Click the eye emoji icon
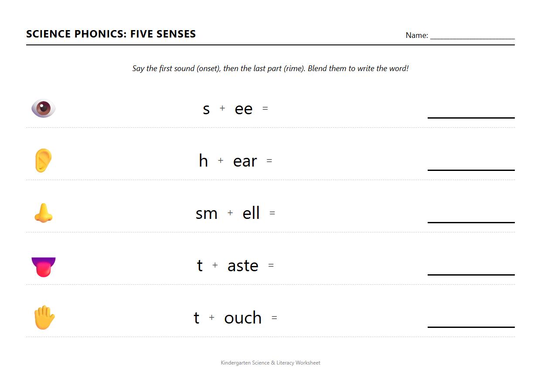 44,109
